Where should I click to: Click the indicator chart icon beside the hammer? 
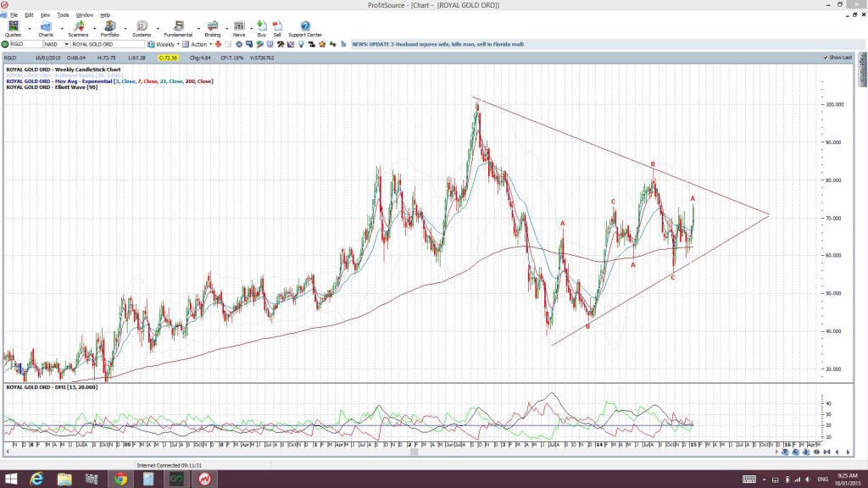[x=292, y=44]
